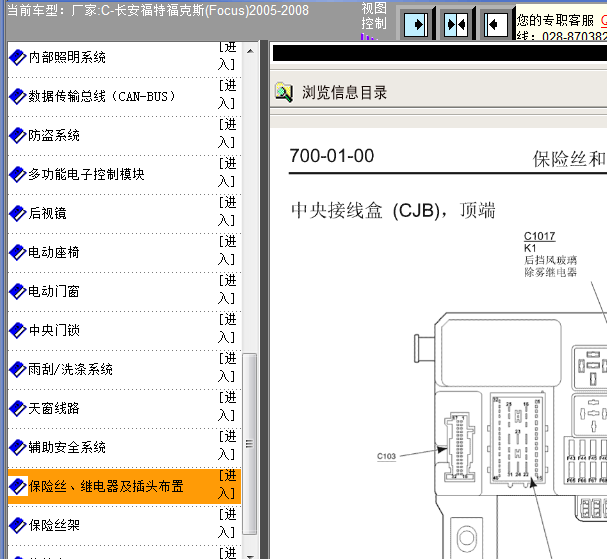Select the 电动座椅 list entry
This screenshot has width=607, height=559.
tap(54, 252)
